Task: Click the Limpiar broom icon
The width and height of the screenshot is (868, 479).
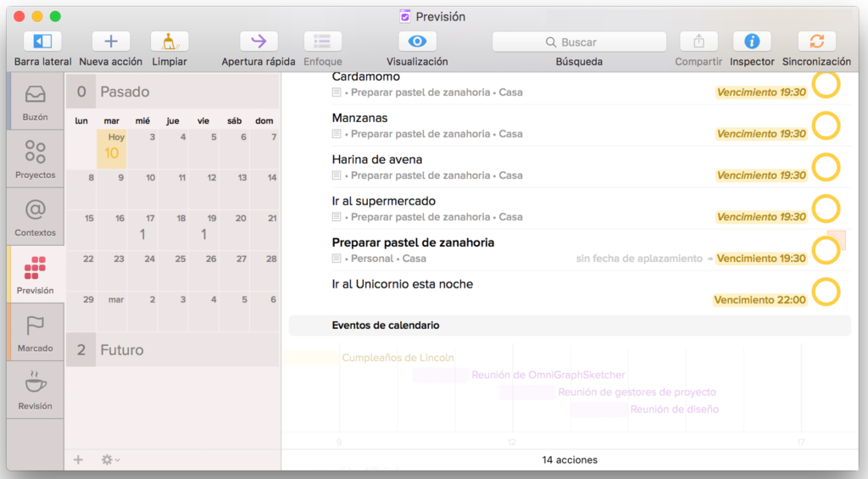Action: pos(170,42)
